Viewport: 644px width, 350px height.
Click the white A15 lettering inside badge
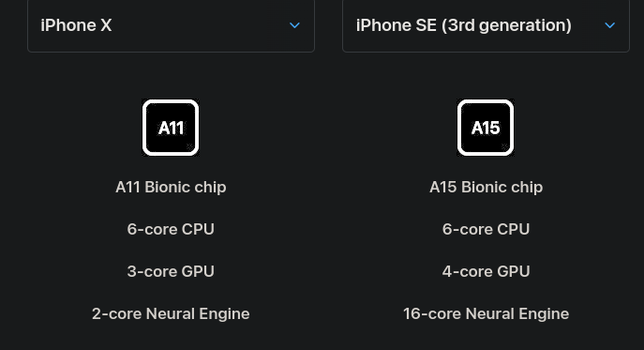point(486,128)
